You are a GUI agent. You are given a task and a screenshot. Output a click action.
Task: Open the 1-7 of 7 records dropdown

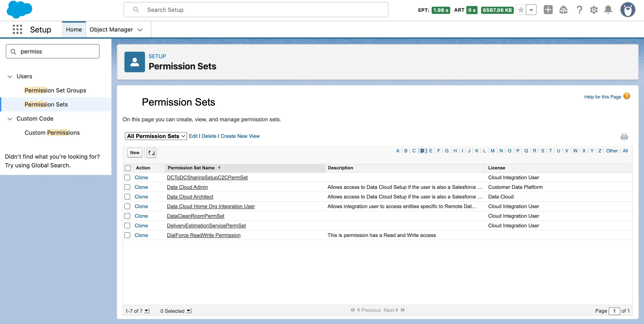[147, 311]
